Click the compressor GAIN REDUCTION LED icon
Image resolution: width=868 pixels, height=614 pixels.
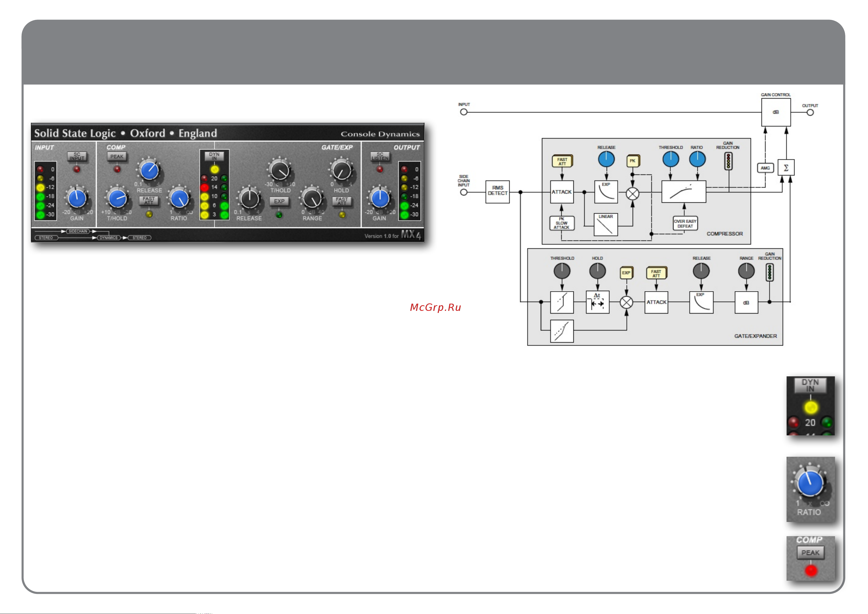tap(728, 161)
